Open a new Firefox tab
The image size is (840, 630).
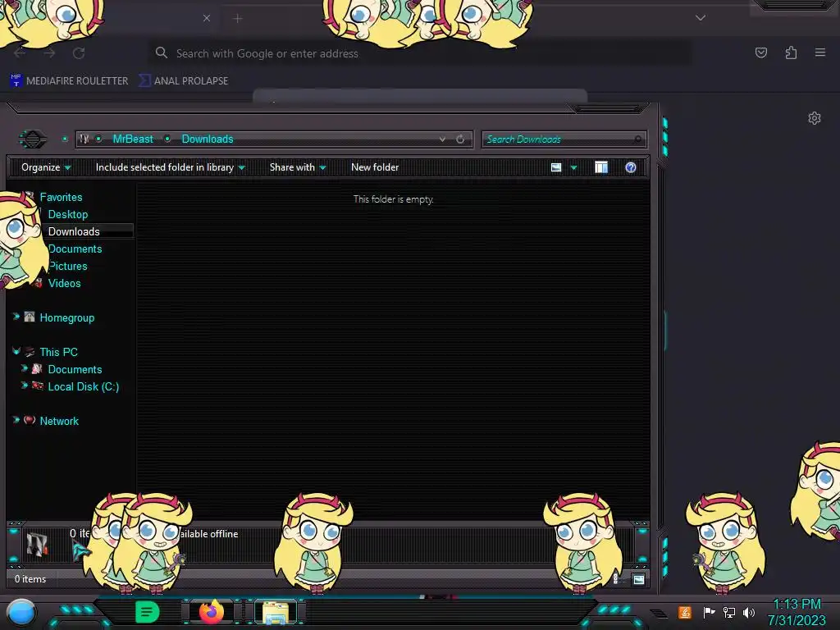click(x=238, y=18)
